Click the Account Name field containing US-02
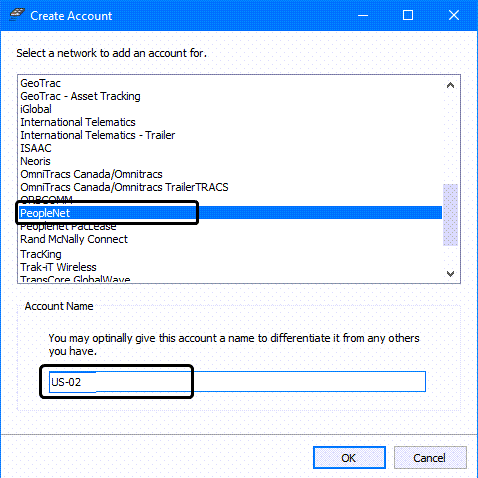Screen dimensions: 478x478 (237, 382)
